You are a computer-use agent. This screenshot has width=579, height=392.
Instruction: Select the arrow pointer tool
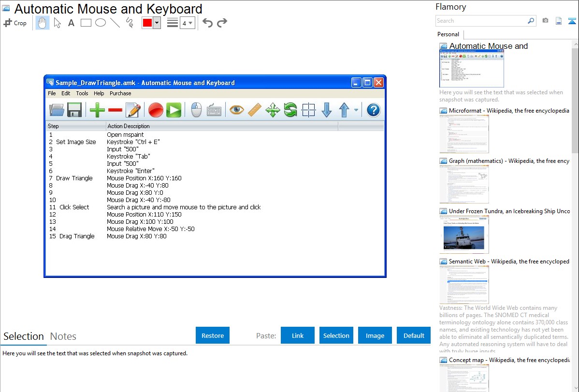(57, 23)
